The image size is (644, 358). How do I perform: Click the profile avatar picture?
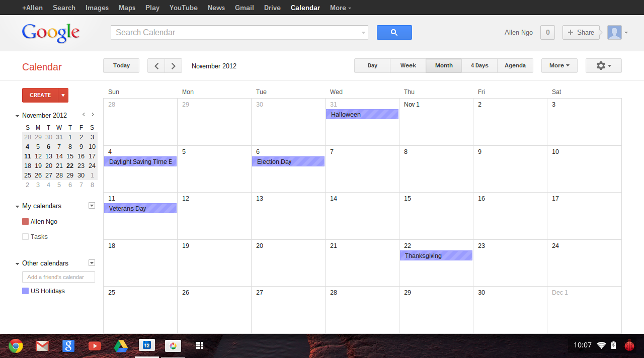tap(614, 32)
